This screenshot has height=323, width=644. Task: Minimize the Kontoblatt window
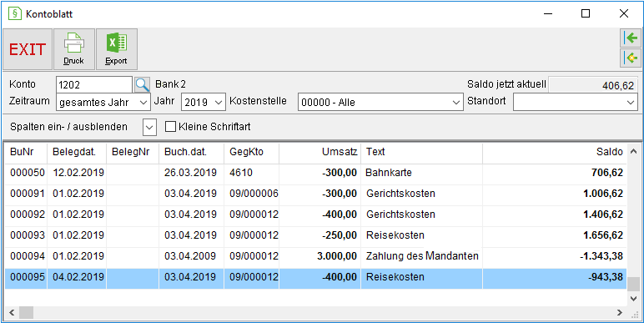click(x=548, y=13)
